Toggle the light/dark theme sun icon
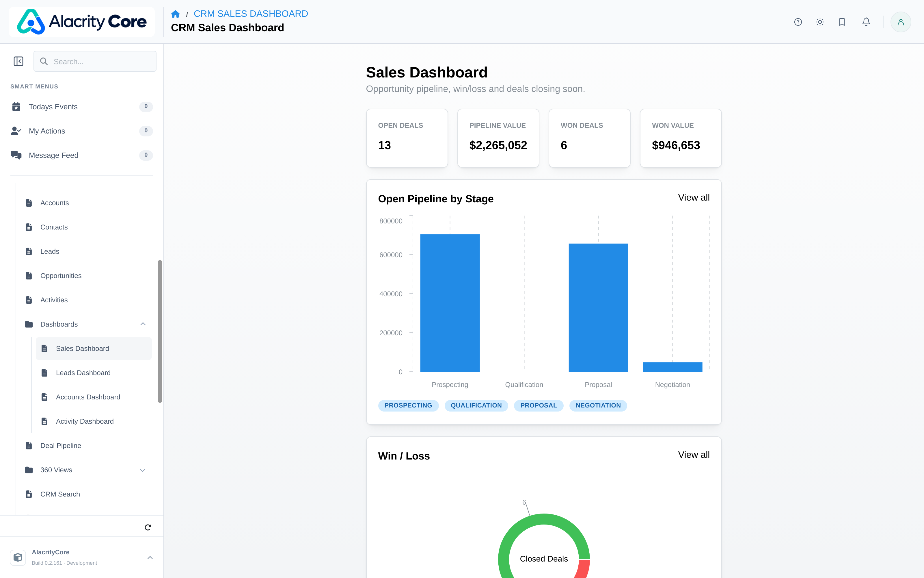 click(820, 22)
